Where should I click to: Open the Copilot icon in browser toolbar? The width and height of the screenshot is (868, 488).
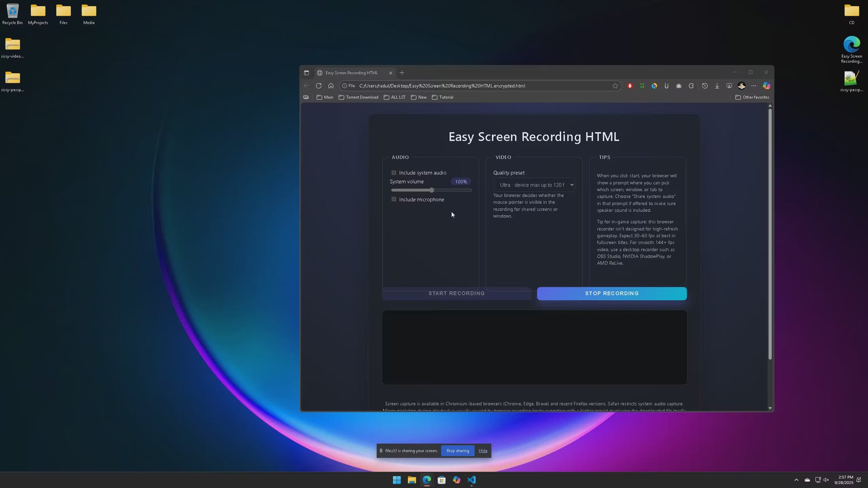pyautogui.click(x=766, y=86)
